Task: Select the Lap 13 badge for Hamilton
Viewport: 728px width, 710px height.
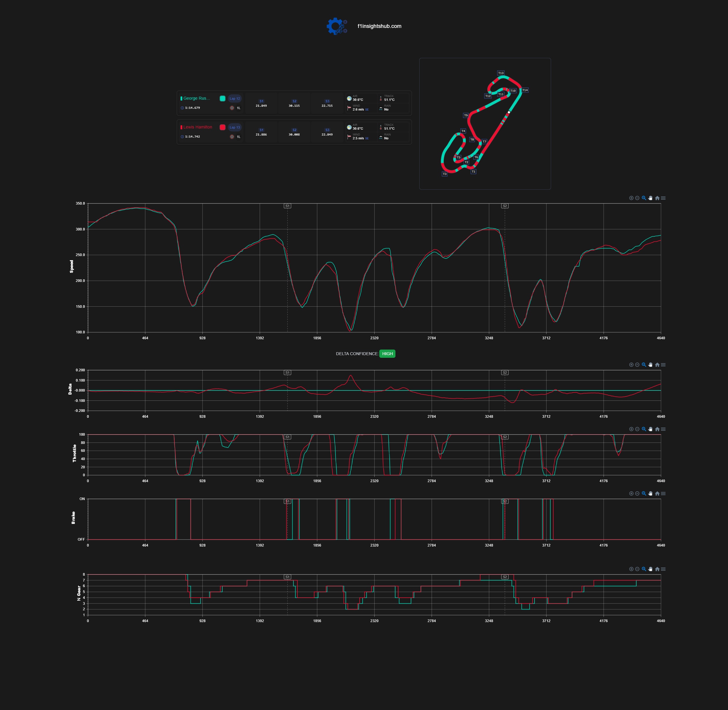Action: coord(235,127)
